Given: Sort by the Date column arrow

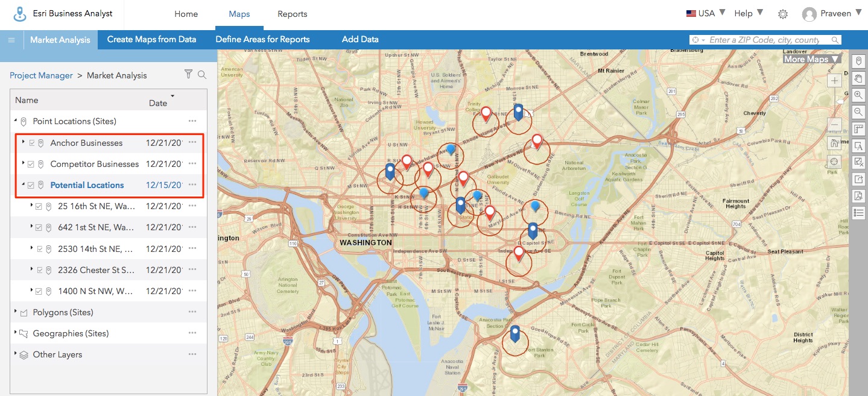Looking at the screenshot, I should (x=173, y=96).
